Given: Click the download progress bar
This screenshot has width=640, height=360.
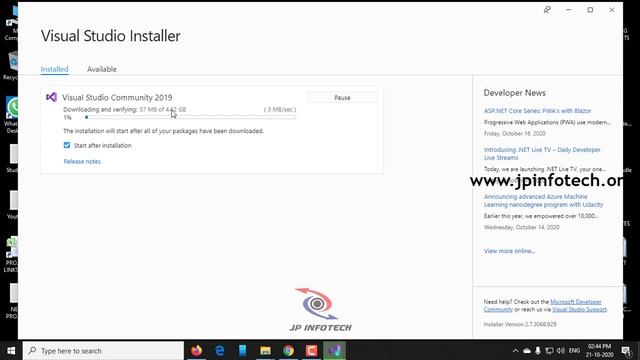Looking at the screenshot, I should pos(191,118).
